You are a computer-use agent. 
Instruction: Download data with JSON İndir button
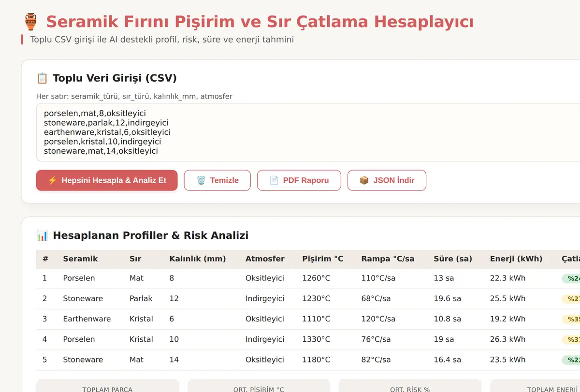tap(387, 180)
